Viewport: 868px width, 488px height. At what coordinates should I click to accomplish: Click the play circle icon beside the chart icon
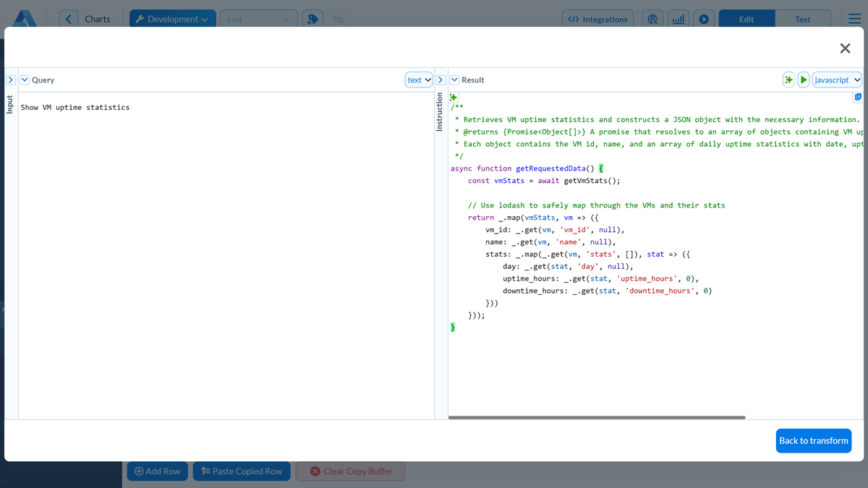pos(704,18)
